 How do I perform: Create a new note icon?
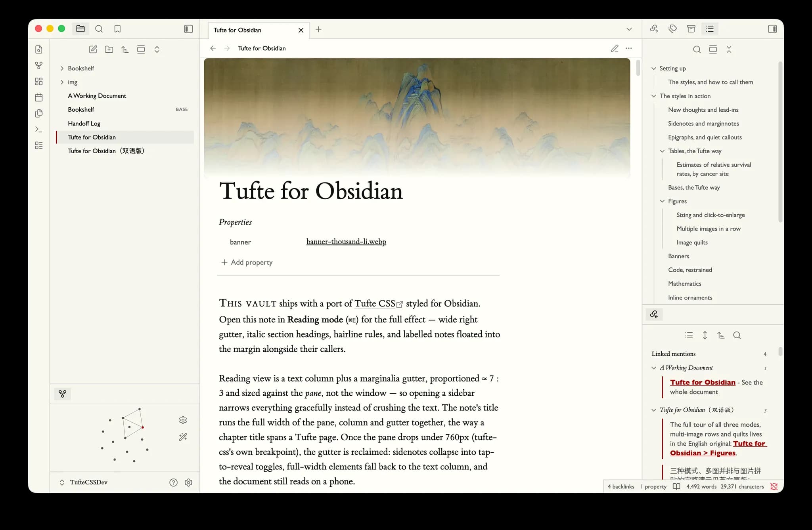pos(93,50)
